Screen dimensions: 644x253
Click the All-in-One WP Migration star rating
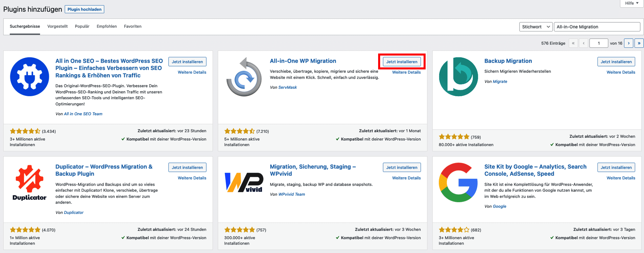[x=239, y=131]
